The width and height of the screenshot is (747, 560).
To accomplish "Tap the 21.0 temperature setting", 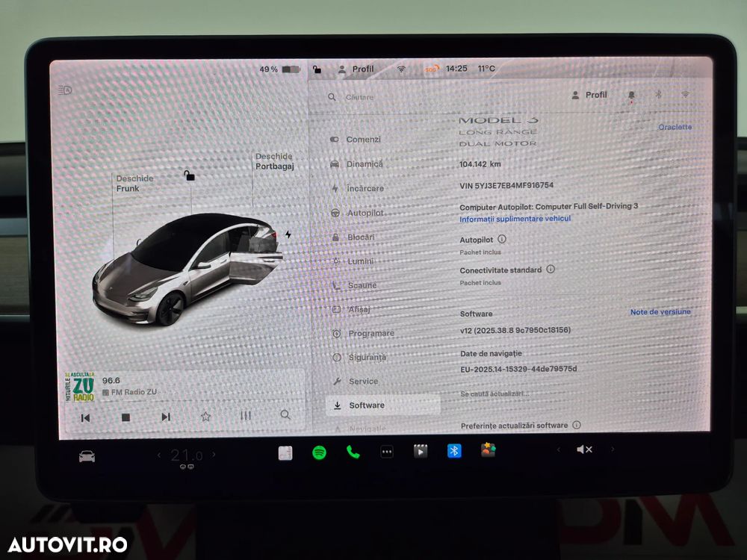I will point(186,455).
